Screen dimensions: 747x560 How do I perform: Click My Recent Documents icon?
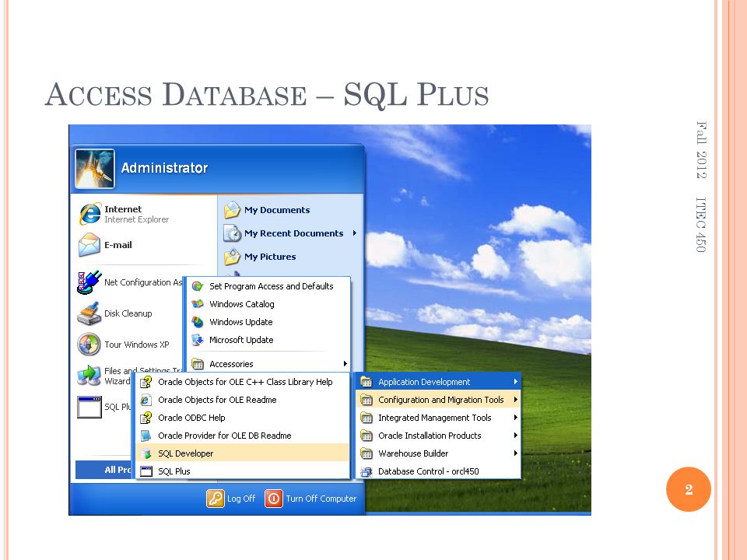[232, 233]
